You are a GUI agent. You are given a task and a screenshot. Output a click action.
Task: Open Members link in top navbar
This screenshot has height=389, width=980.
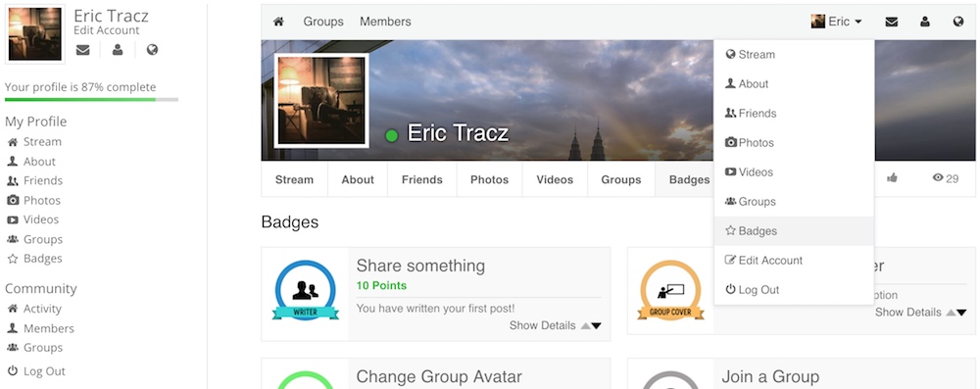[385, 22]
